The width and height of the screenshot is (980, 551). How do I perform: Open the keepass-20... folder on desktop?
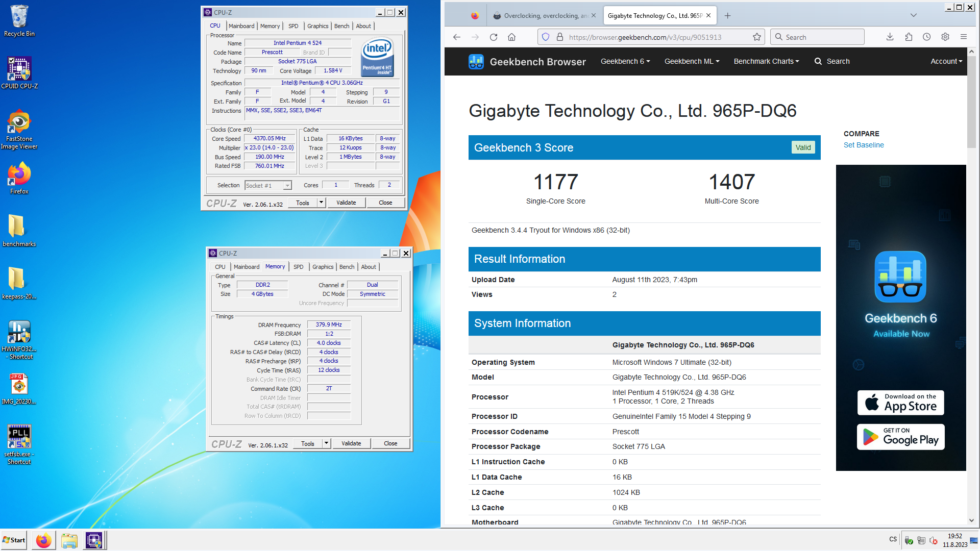click(19, 283)
